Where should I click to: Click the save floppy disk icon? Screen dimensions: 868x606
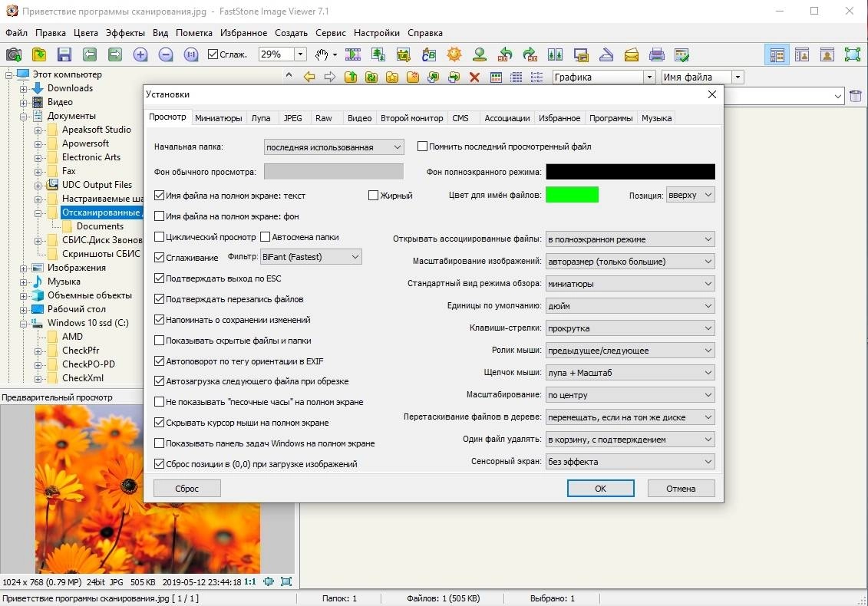coord(64,54)
